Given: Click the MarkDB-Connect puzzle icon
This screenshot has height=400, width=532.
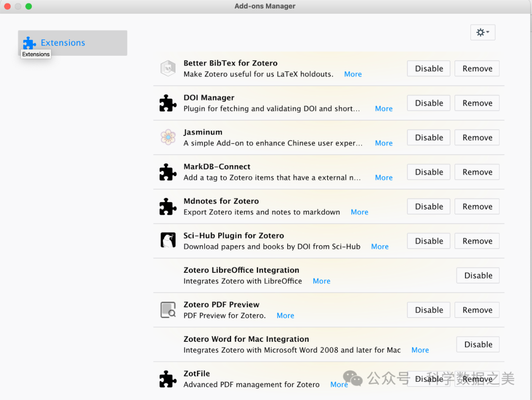Looking at the screenshot, I should pos(168,172).
